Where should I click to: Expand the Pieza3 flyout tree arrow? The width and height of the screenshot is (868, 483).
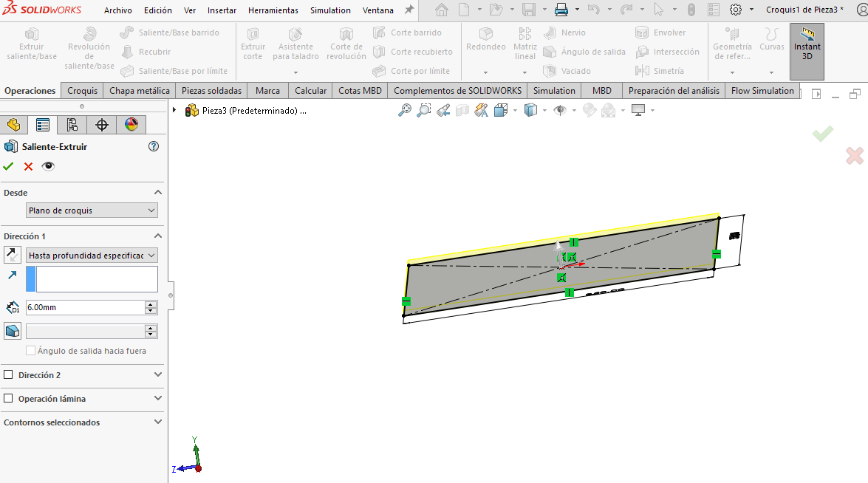[x=174, y=111]
